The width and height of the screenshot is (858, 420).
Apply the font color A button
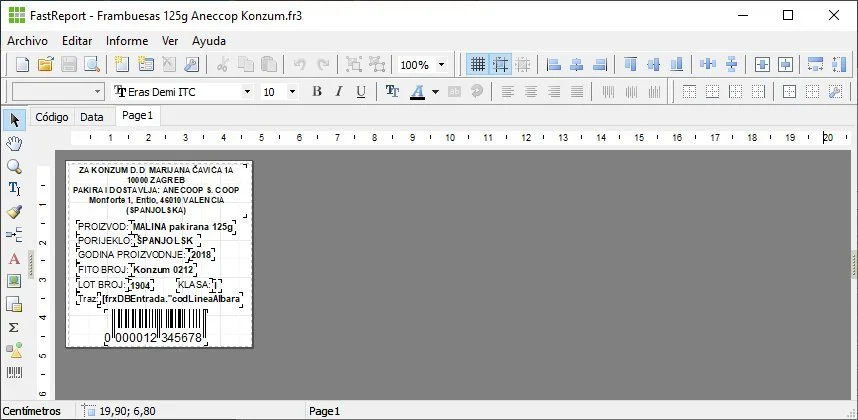pos(418,91)
